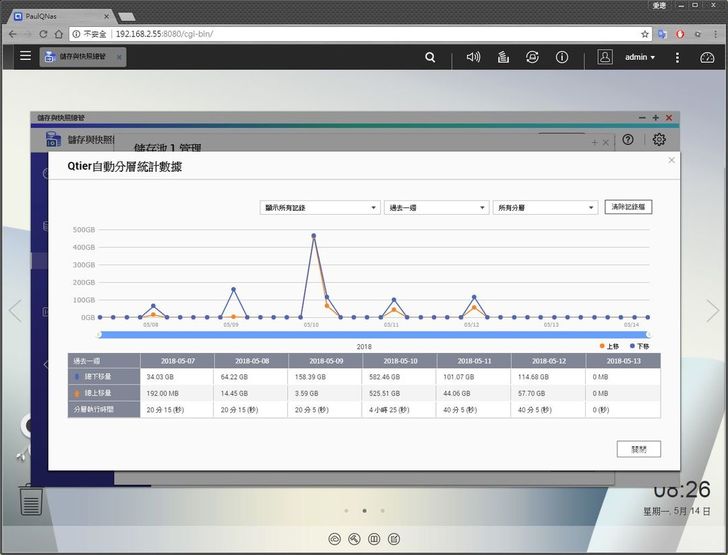Open the desktop recycle bin
The image size is (728, 555).
pyautogui.click(x=31, y=498)
